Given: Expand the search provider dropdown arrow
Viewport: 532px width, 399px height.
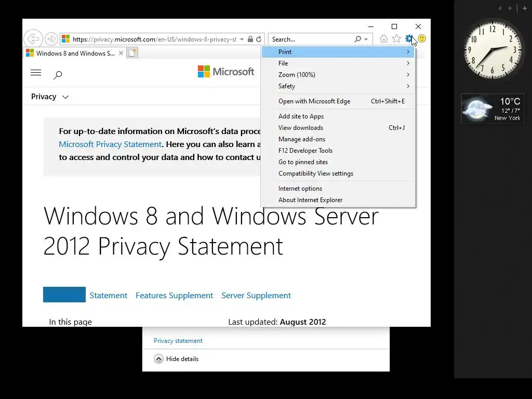Looking at the screenshot, I should click(x=366, y=39).
